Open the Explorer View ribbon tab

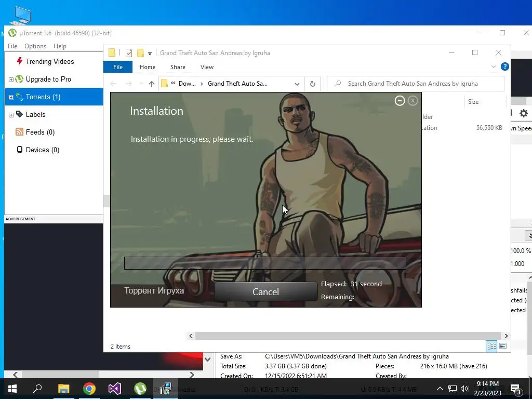pos(207,67)
